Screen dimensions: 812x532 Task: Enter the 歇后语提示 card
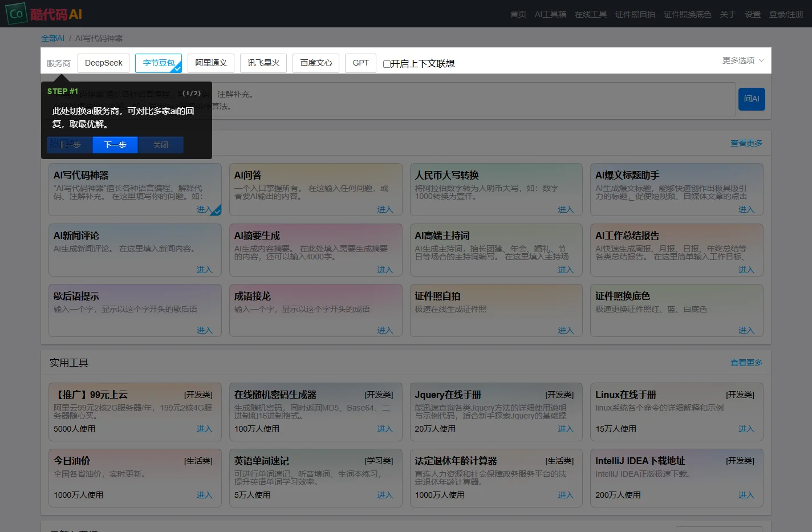tap(204, 330)
